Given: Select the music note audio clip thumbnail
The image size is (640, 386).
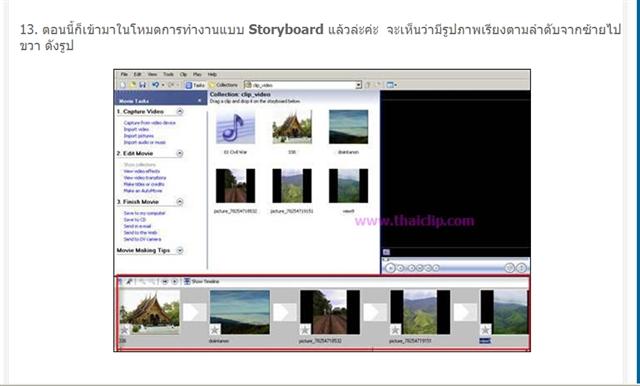Looking at the screenshot, I should pyautogui.click(x=235, y=127).
